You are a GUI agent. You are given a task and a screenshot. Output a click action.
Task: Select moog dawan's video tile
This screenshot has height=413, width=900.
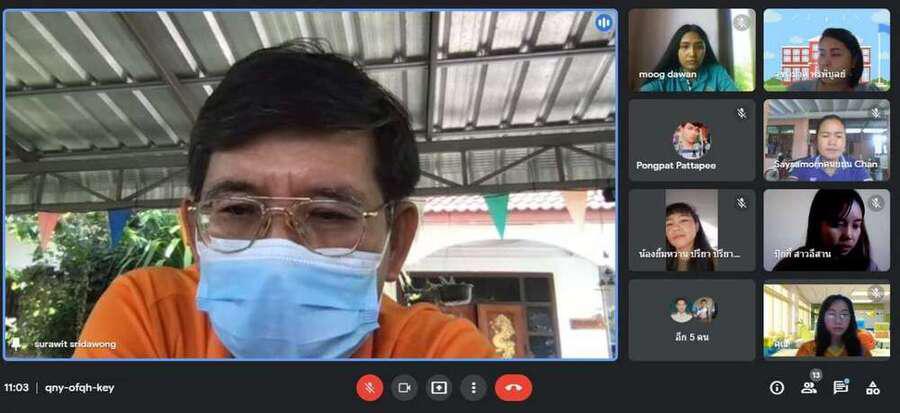point(691,50)
